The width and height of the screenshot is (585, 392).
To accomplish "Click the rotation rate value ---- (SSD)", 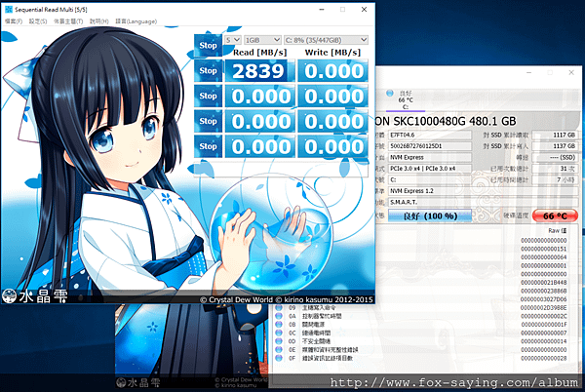I will coord(555,157).
